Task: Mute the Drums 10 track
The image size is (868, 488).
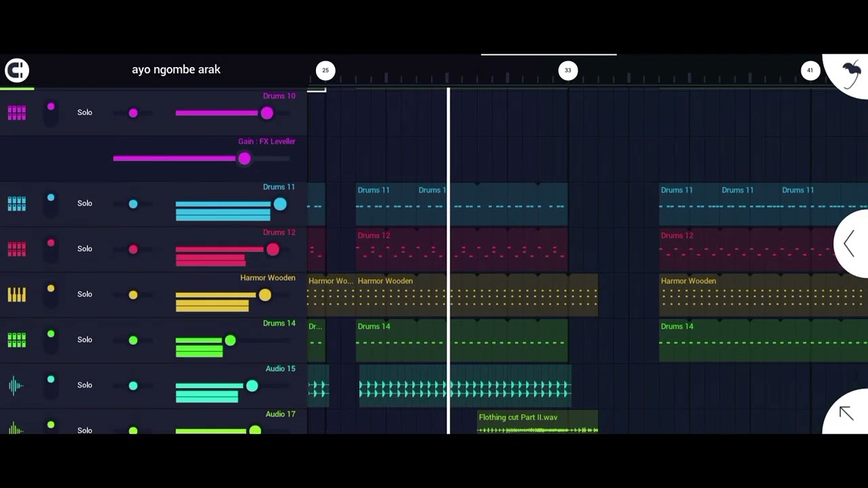Action: click(x=51, y=113)
